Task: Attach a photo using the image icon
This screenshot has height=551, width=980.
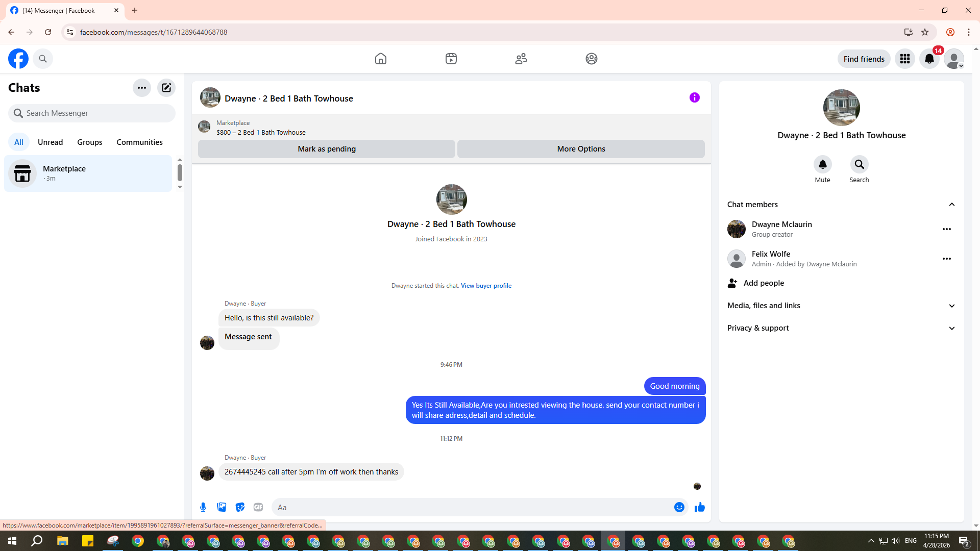Action: pyautogui.click(x=222, y=507)
